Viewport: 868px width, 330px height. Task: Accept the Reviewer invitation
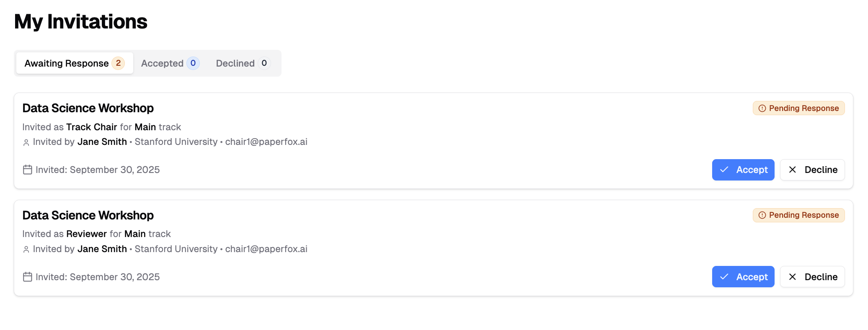[743, 277]
